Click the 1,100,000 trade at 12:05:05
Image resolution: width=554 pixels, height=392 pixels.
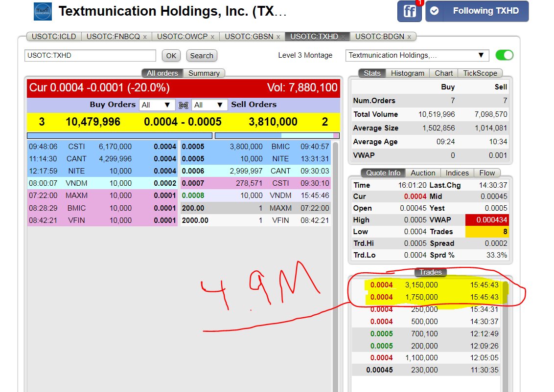(426, 357)
